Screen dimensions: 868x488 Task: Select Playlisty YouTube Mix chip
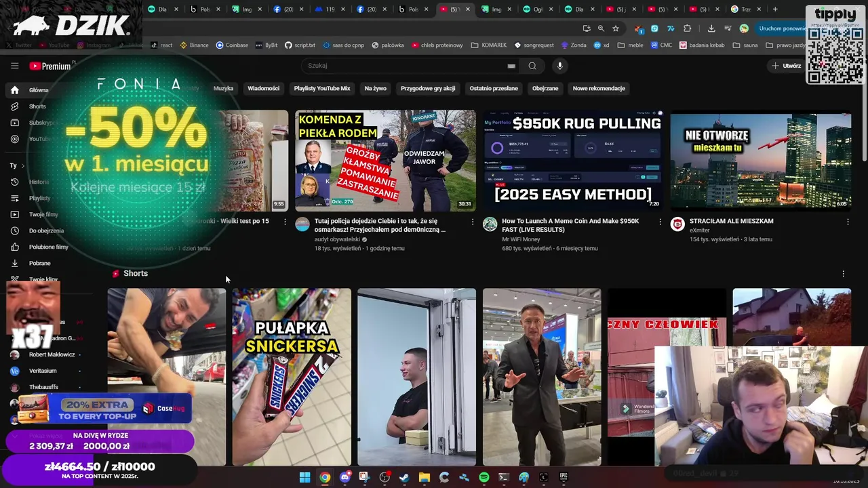tap(322, 88)
